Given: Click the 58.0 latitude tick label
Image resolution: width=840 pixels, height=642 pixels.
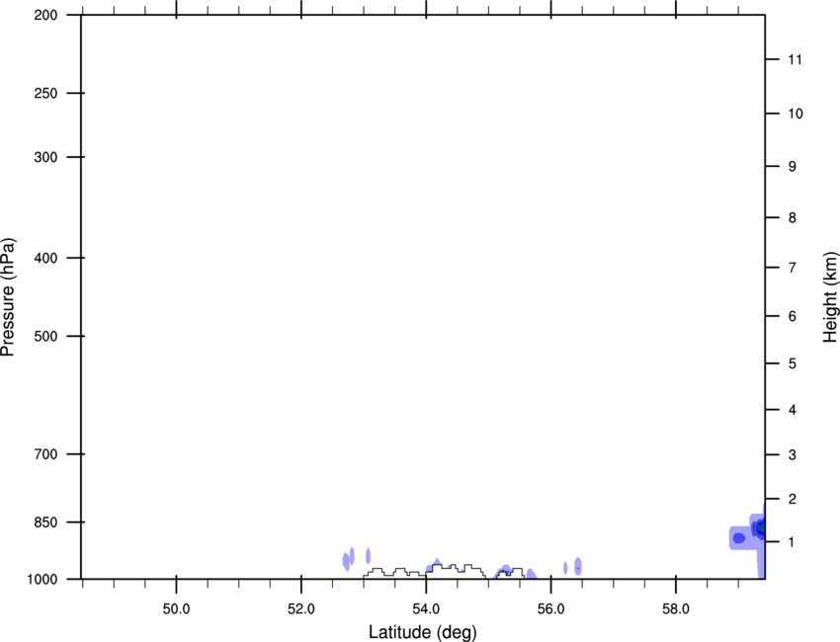Looking at the screenshot, I should pyautogui.click(x=676, y=609).
